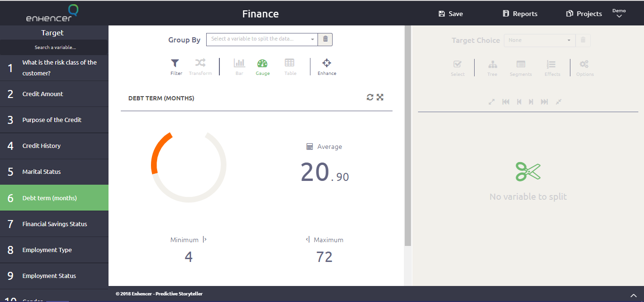
Task: Click the DEBT TERM (MONTHS) panel title
Action: (161, 98)
